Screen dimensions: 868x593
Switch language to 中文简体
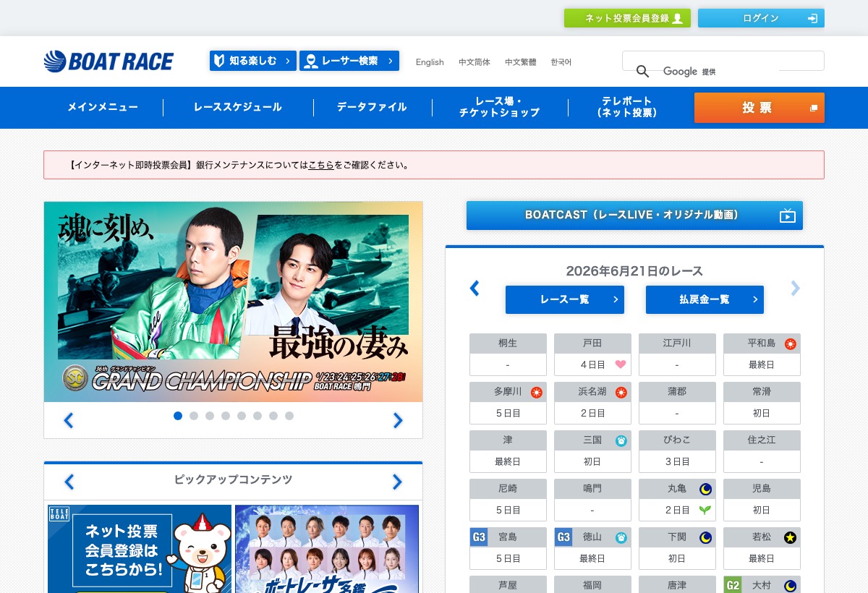(475, 62)
